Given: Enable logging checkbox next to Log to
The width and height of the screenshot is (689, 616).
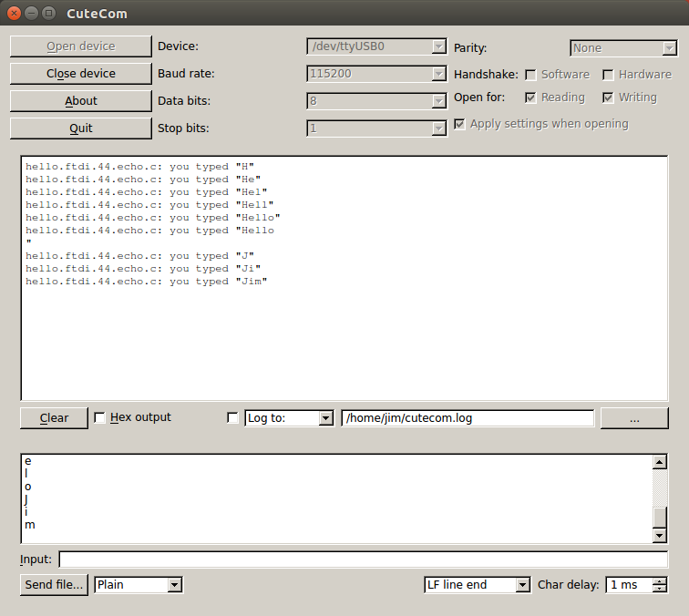Looking at the screenshot, I should (x=232, y=417).
